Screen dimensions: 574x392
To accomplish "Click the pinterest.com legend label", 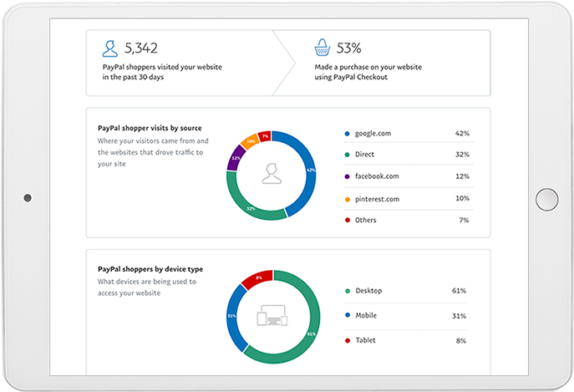I will 377,199.
